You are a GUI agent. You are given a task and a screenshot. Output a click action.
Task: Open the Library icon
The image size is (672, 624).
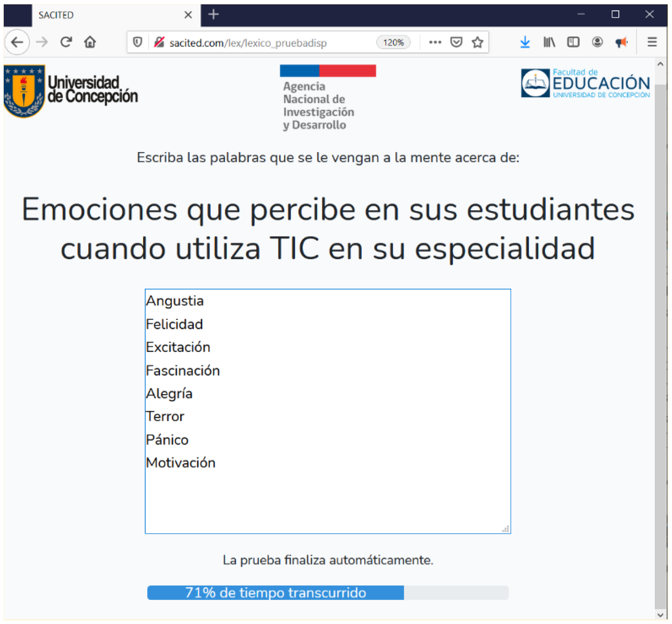coord(549,43)
